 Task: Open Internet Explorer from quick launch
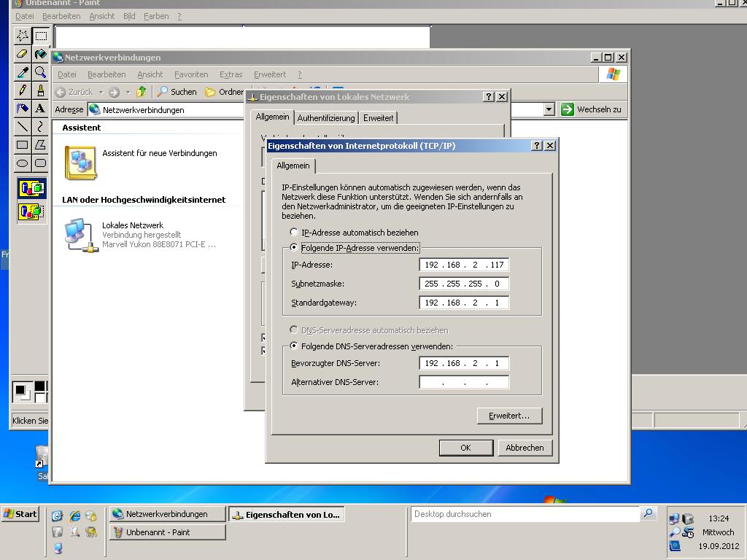tap(74, 516)
